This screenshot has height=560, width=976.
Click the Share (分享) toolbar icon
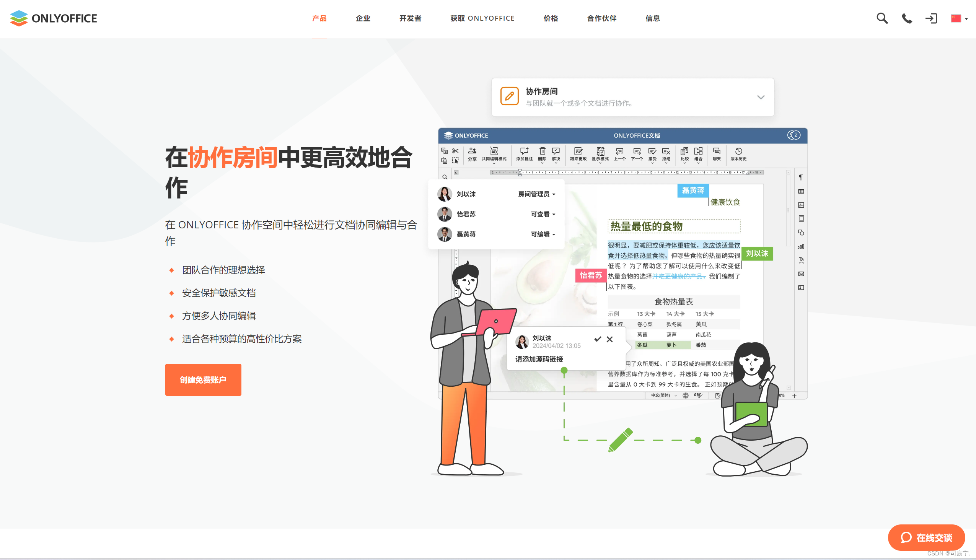[472, 154]
